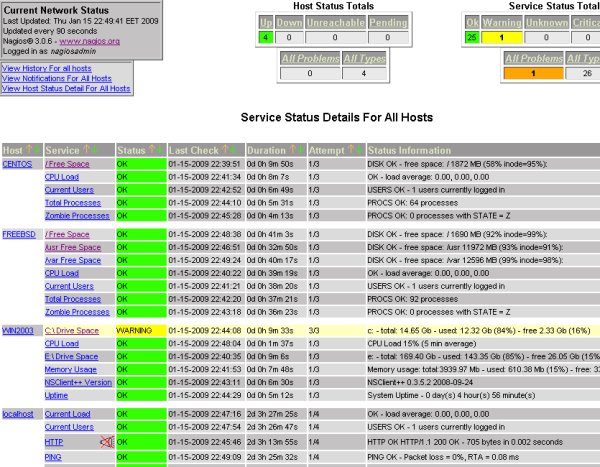Open CENTOS CPU Load service
The height and width of the screenshot is (467, 600).
[x=62, y=177]
